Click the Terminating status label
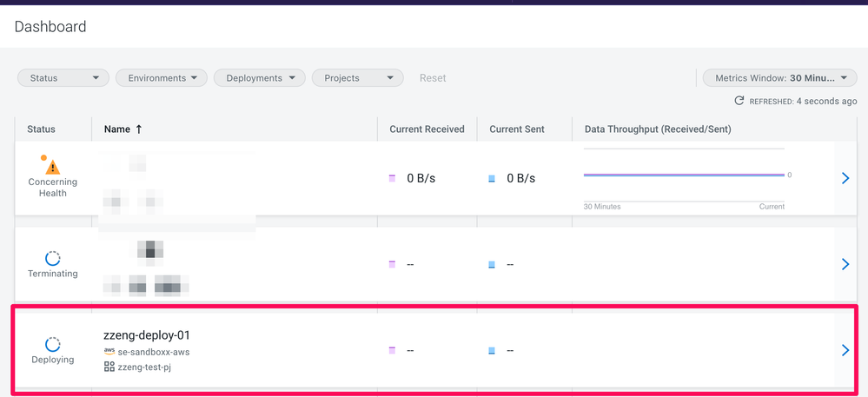The height and width of the screenshot is (397, 868). pyautogui.click(x=53, y=274)
